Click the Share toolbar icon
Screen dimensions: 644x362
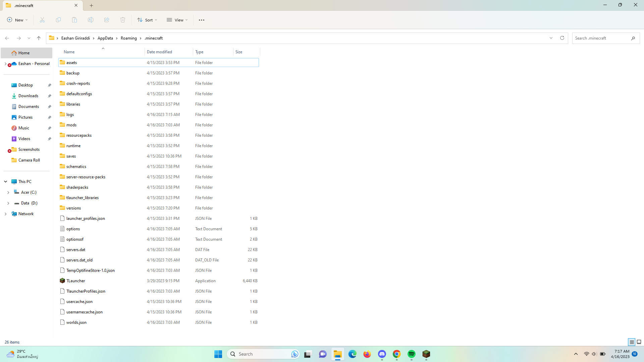click(107, 20)
